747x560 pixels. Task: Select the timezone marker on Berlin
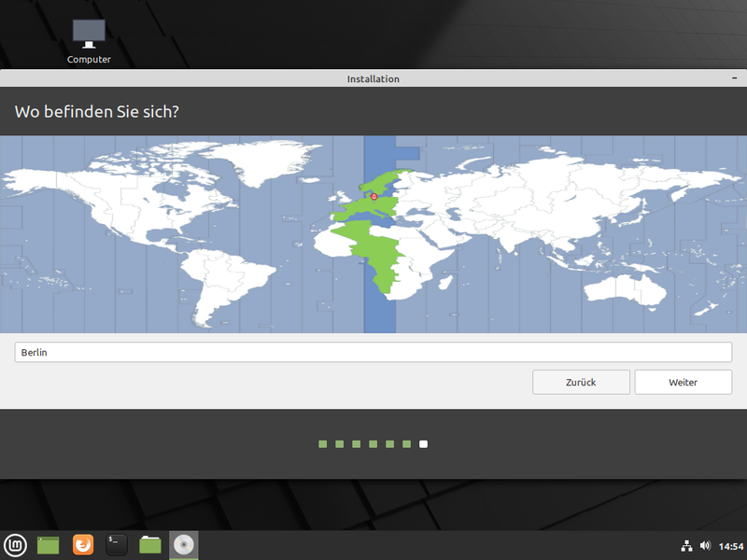pyautogui.click(x=373, y=196)
